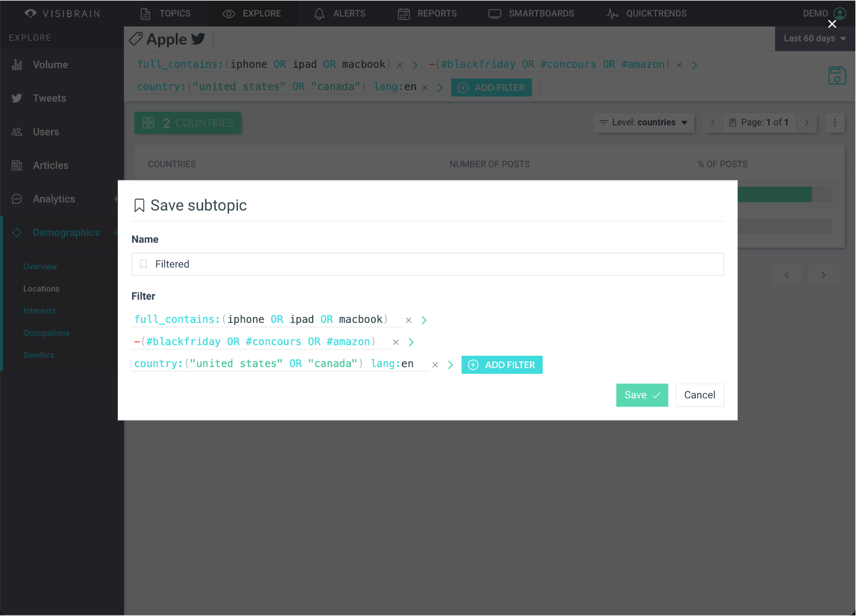
Task: Cancel the Save subtopic dialog
Action: point(699,395)
